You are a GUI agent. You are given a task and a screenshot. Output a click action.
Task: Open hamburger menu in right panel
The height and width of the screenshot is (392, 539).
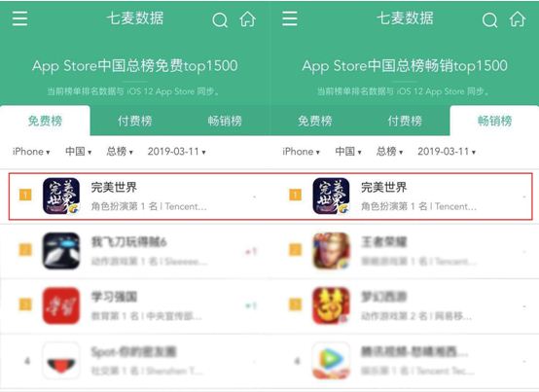point(289,18)
